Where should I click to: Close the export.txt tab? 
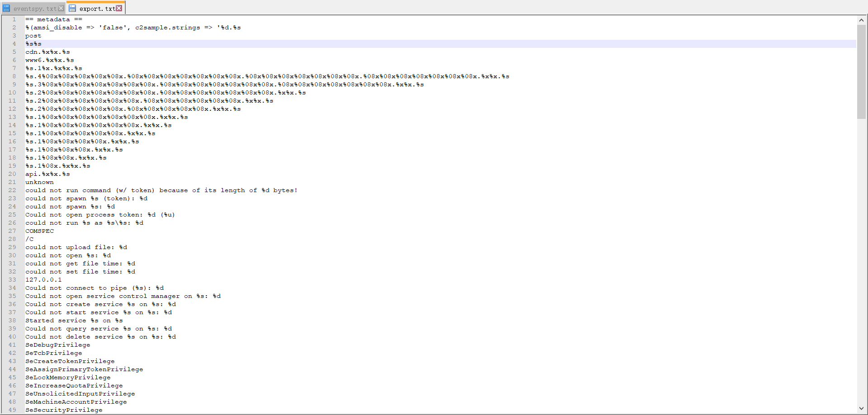pos(119,8)
